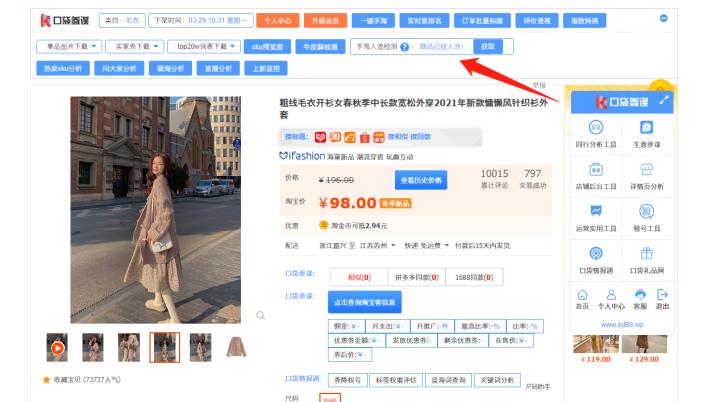Open the 详情页分析 shop icon
Screen dimensions: 720x402
pos(646,170)
